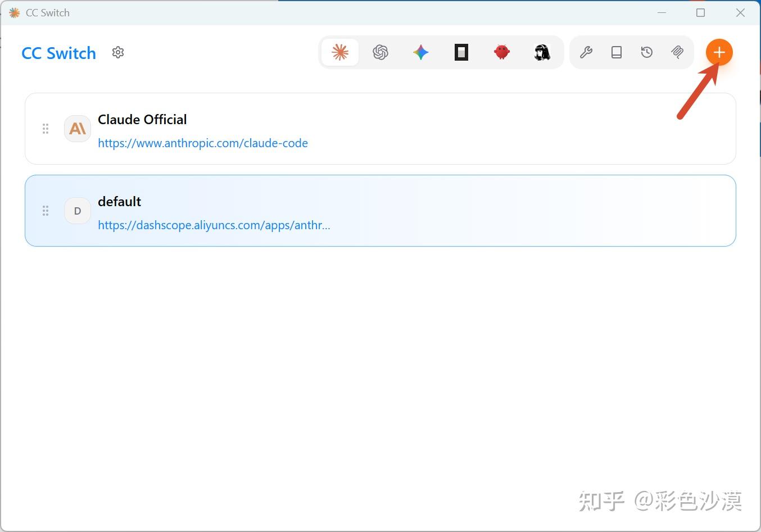This screenshot has width=761, height=532.
Task: Click the drag handle on Claude Official
Action: tap(46, 129)
